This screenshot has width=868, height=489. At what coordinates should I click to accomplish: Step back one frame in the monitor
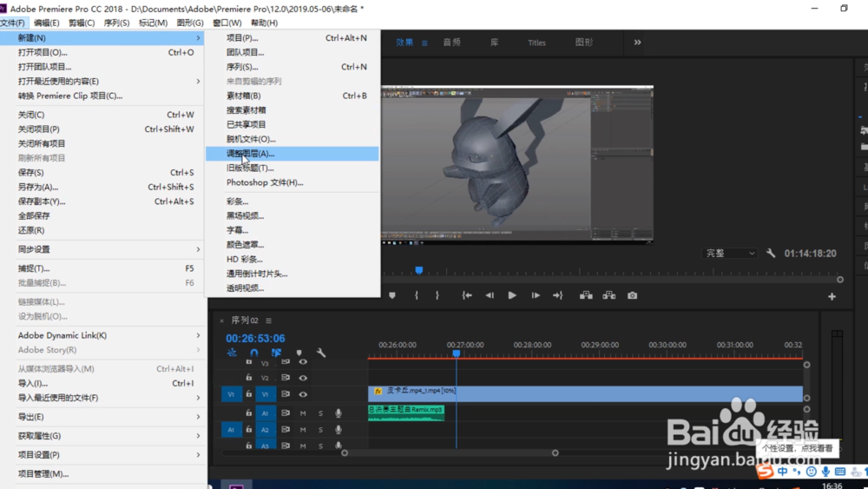490,295
